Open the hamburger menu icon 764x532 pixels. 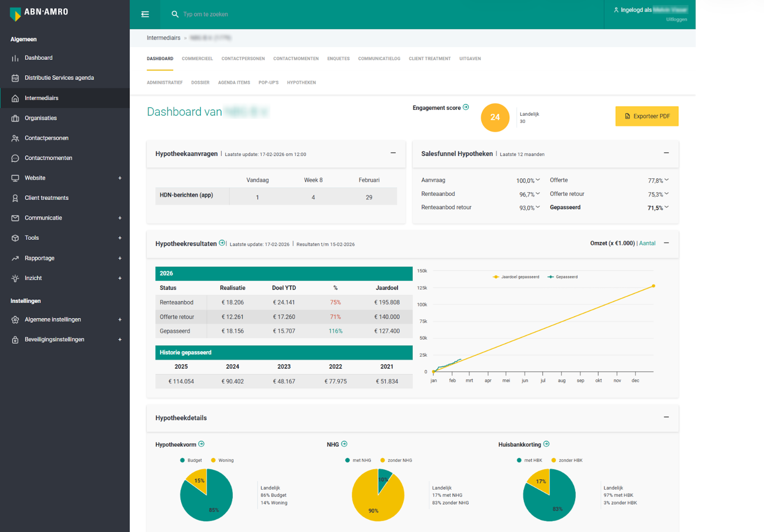145,14
